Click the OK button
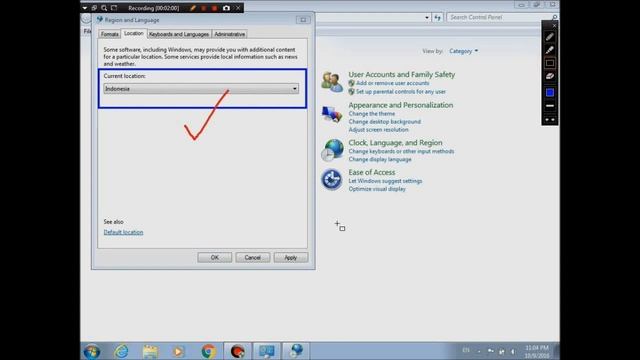Viewport: 640px width, 360px height. tap(215, 258)
